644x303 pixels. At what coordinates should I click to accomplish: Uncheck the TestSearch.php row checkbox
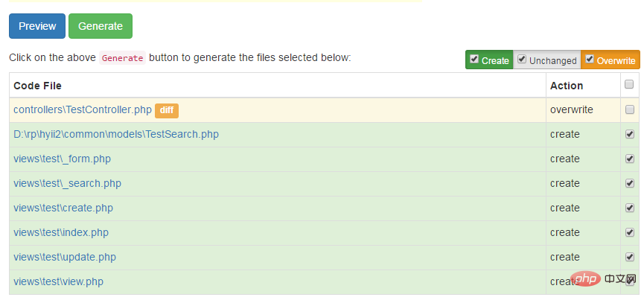click(630, 134)
